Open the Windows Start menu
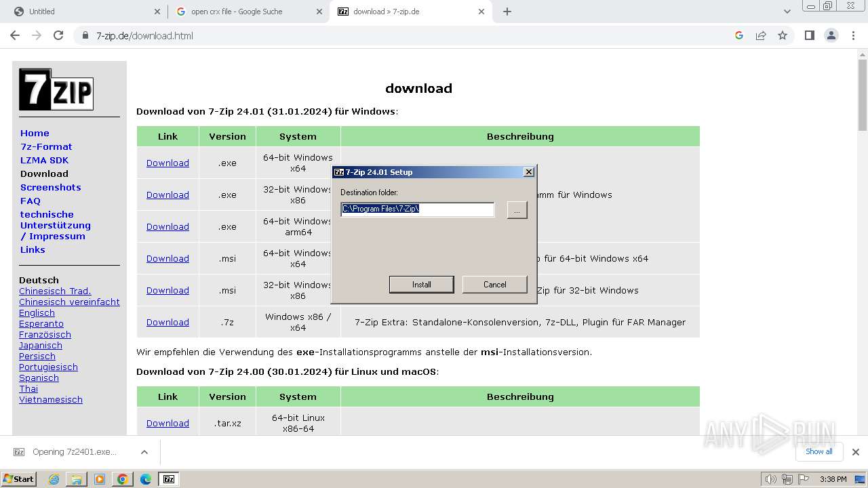This screenshot has width=868, height=488. tap(18, 479)
